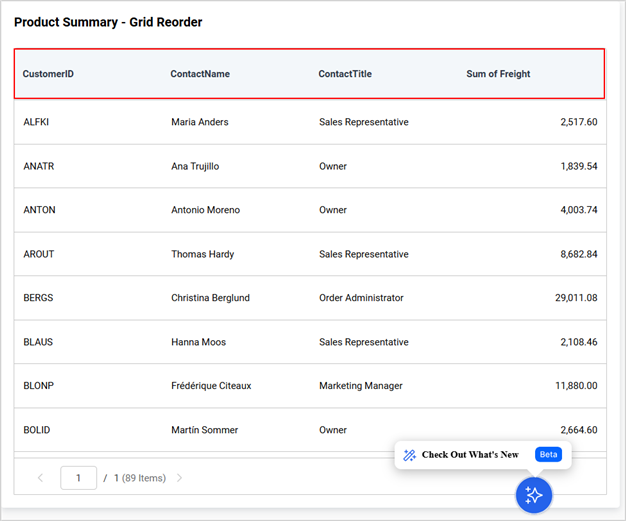
Task: Select the Marketing Manager title cell
Action: 360,386
